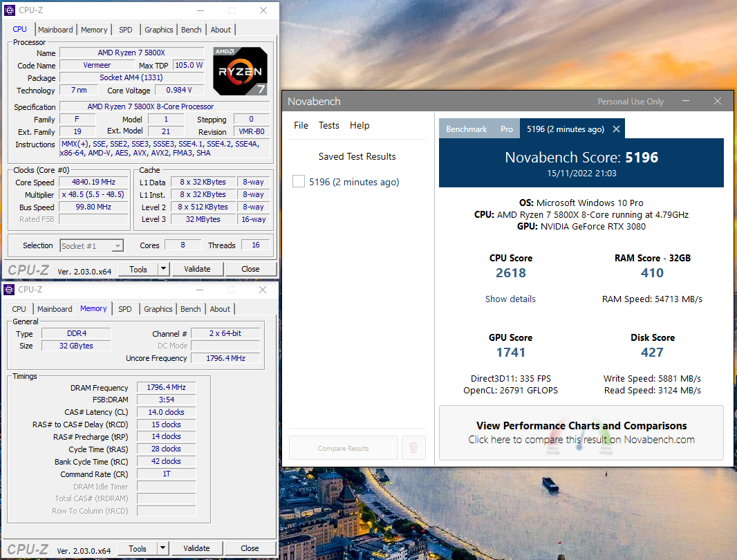Click Tools button in top CPU-Z window
This screenshot has width=737, height=560.
tap(138, 269)
